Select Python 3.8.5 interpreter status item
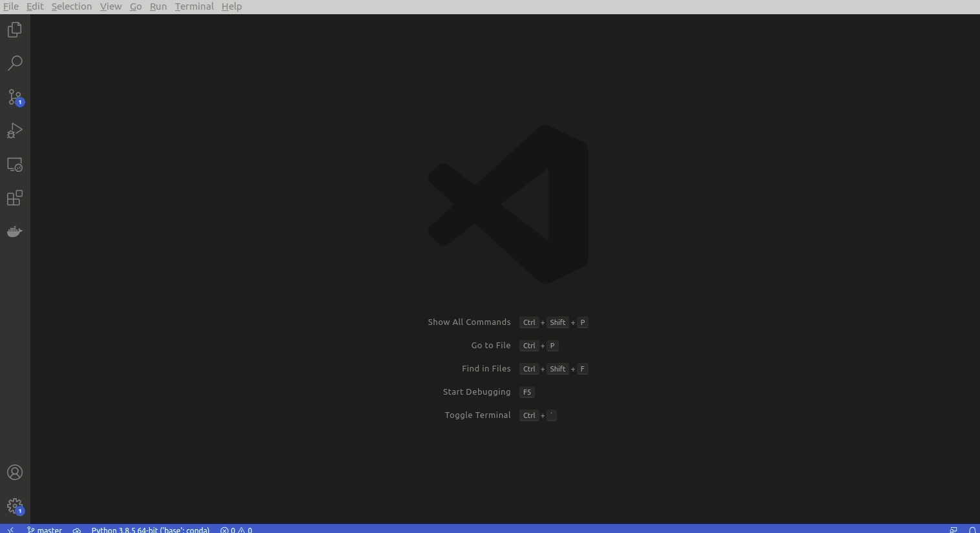 (151, 530)
